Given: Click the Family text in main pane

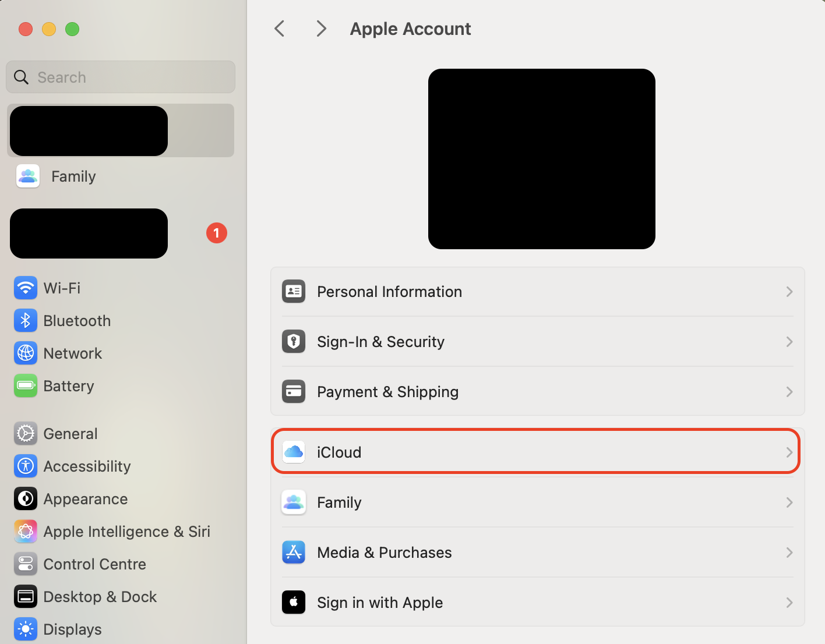Looking at the screenshot, I should pyautogui.click(x=339, y=503).
